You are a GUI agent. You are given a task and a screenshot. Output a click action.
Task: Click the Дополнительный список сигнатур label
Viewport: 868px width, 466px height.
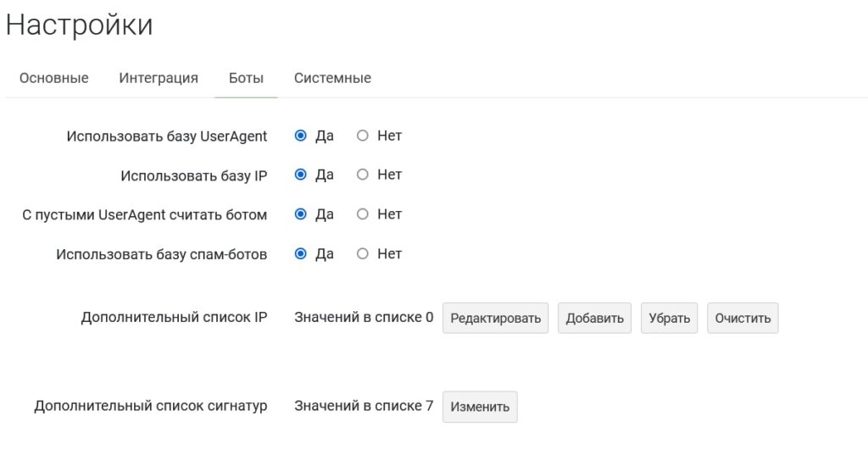click(x=151, y=406)
